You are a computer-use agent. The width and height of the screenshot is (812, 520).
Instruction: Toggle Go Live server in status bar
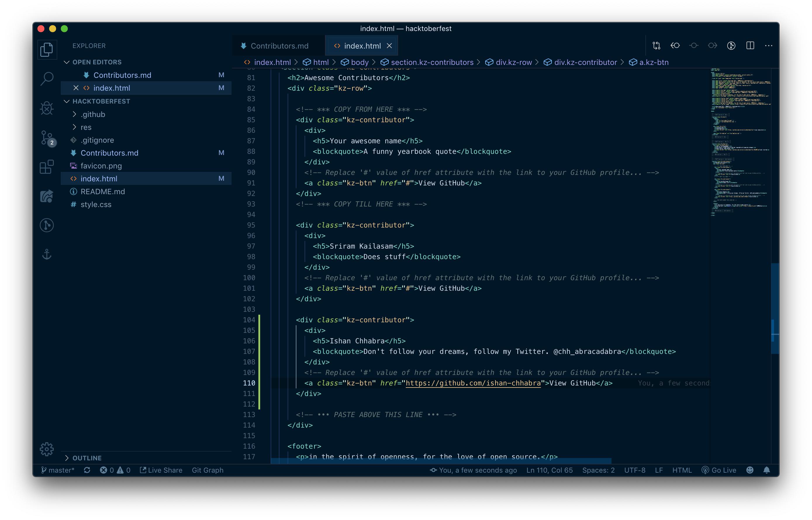[x=719, y=470]
